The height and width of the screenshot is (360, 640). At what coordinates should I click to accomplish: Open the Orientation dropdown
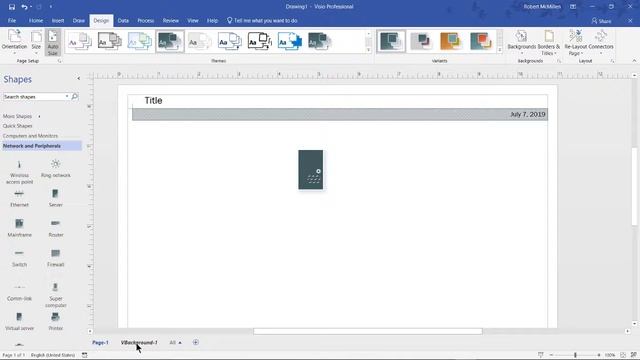pyautogui.click(x=14, y=42)
